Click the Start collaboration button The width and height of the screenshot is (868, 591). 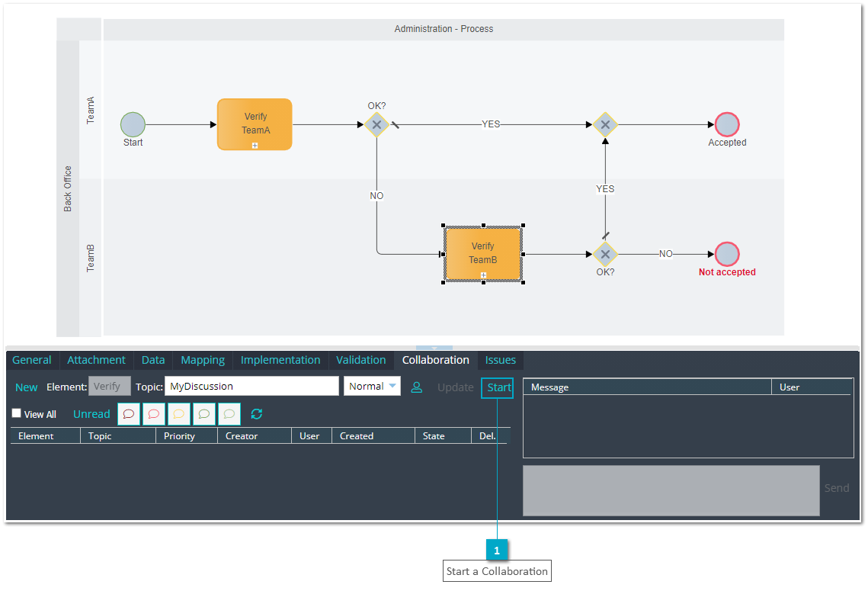click(x=498, y=387)
